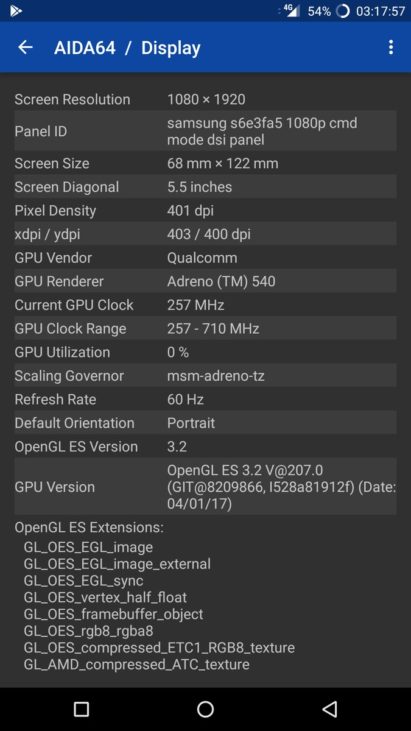Select the Scaling Governor msm-adreno-tz value
Screen dimensions: 411x731
click(x=216, y=376)
